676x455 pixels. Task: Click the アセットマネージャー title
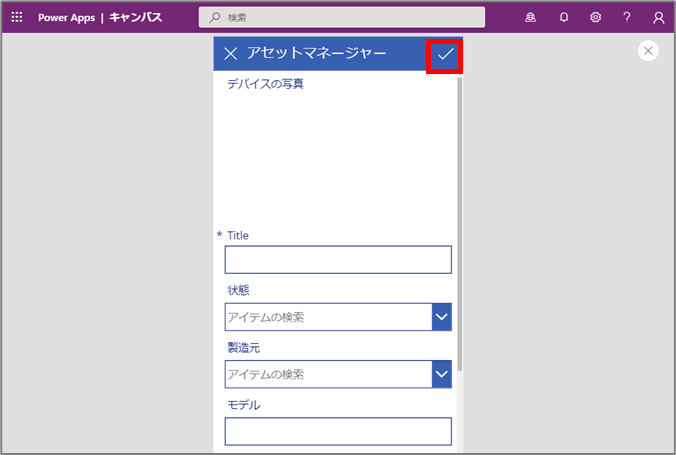point(316,53)
